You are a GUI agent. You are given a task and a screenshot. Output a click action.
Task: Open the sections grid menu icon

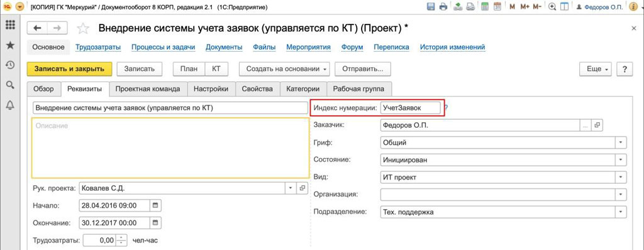10,25
